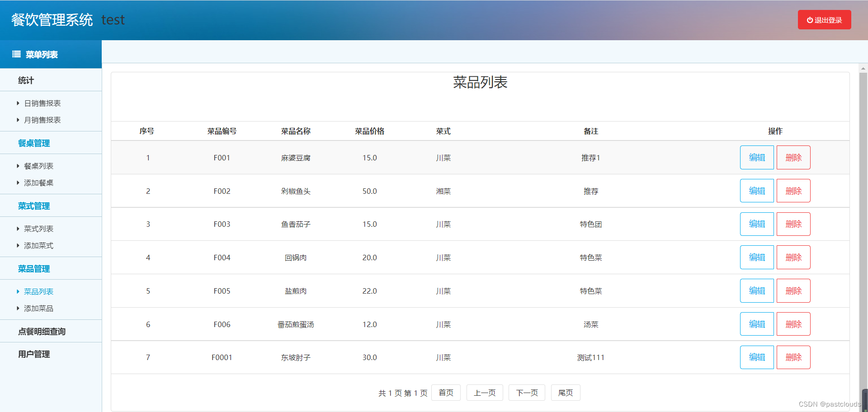This screenshot has height=412, width=868.
Task: Open 用户管理 in the sidebar
Action: coord(34,354)
